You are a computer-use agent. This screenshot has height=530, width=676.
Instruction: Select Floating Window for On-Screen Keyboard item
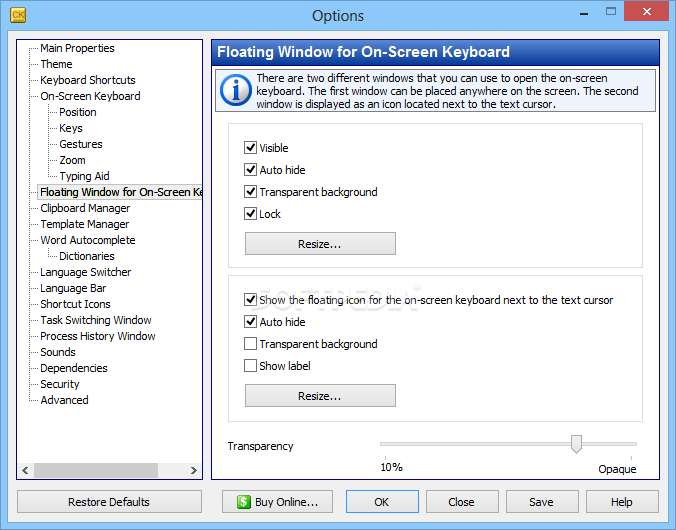120,192
